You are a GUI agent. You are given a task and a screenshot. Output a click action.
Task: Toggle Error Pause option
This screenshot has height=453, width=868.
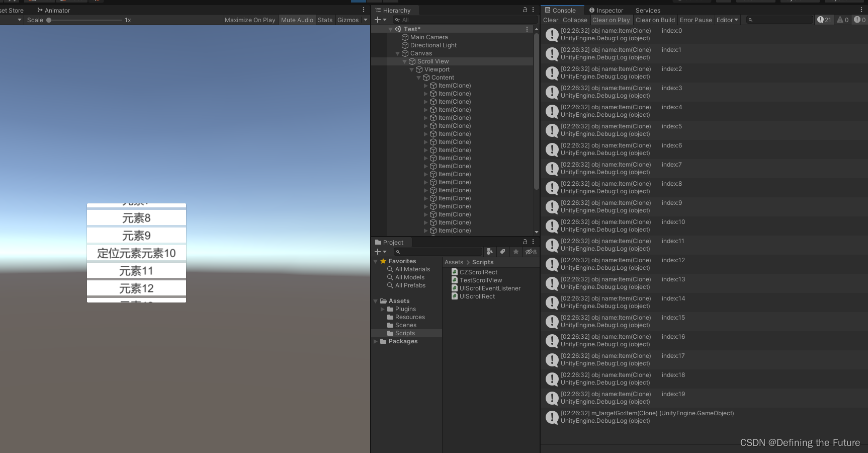point(696,20)
